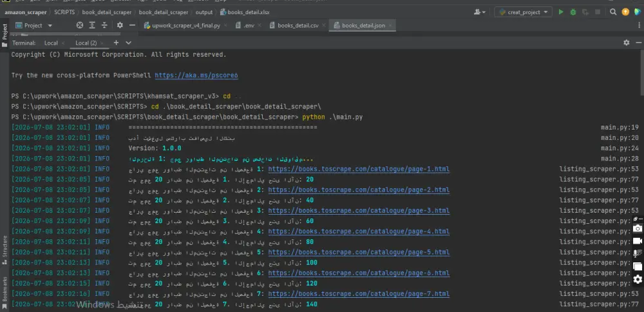This screenshot has width=644, height=312.
Task: Select the Local (2) terminal tab
Action: click(86, 43)
